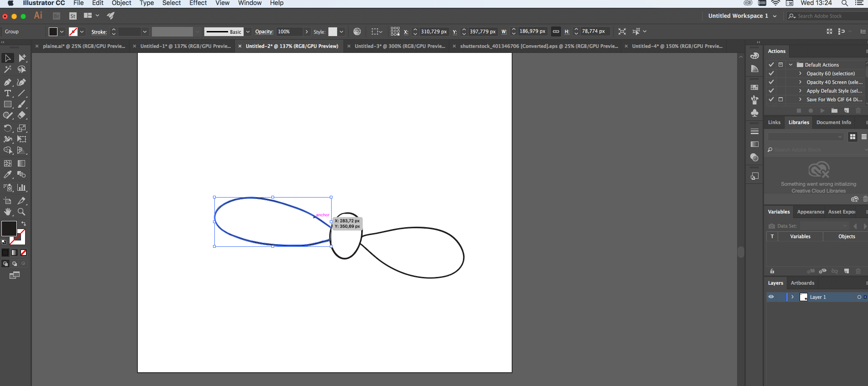The height and width of the screenshot is (386, 868).
Task: Select the Shape Builder tool
Action: point(8,150)
